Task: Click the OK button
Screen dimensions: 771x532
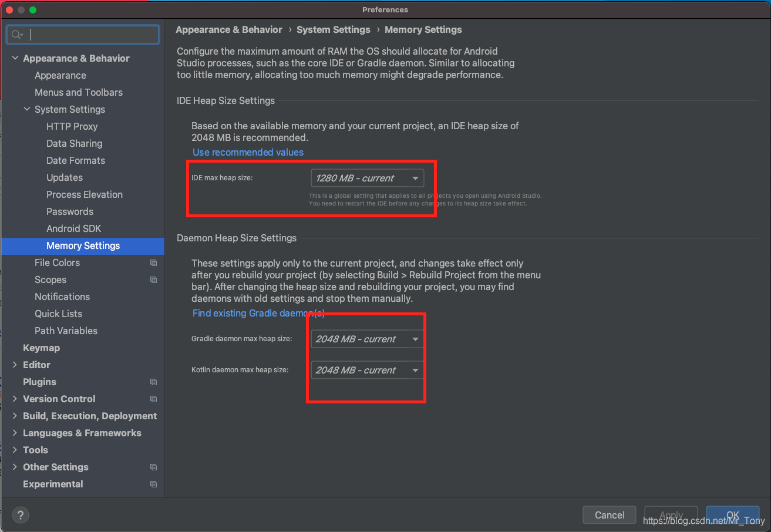Action: click(x=733, y=515)
